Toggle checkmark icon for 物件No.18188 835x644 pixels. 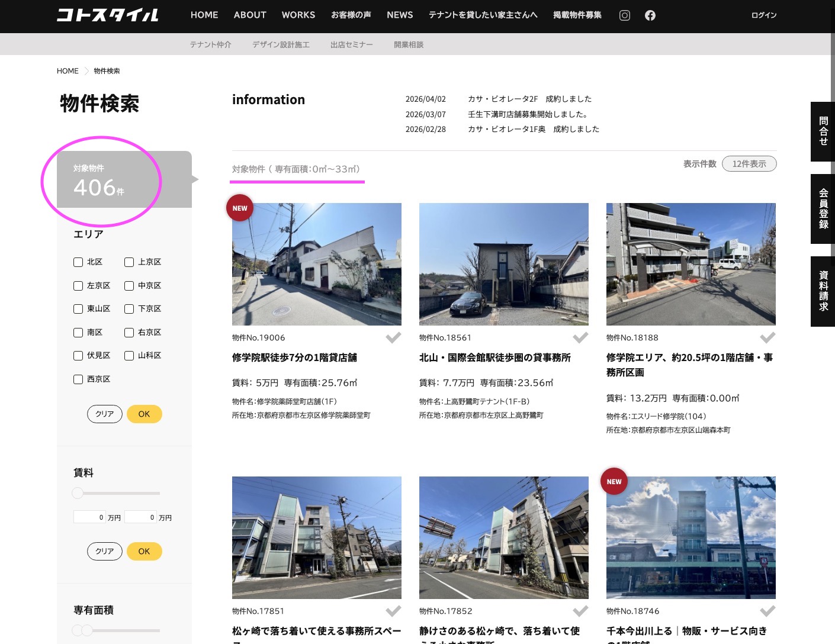[767, 337]
